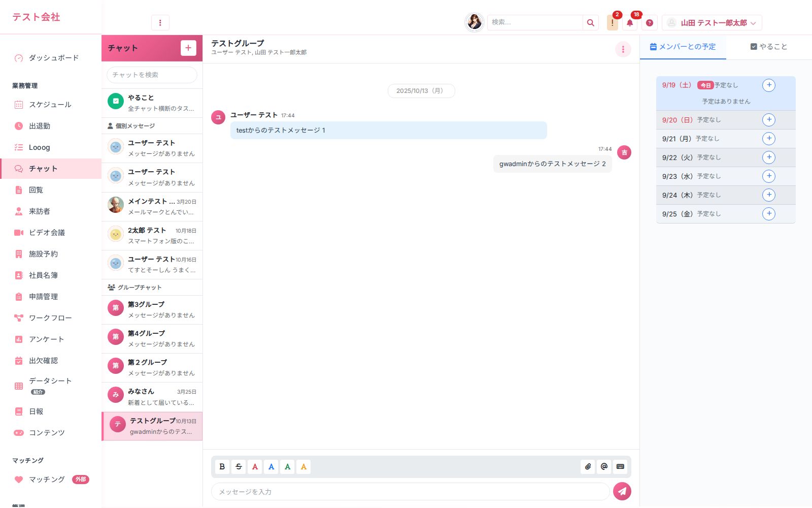The height and width of the screenshot is (508, 812).
Task: Open アンケート survey page
Action: click(51, 339)
